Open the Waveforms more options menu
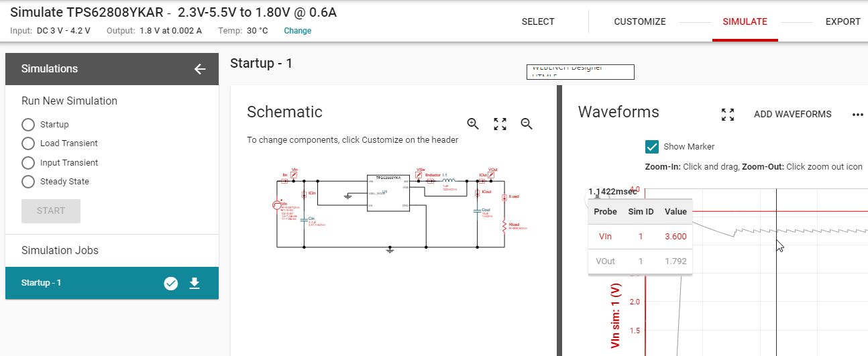The image size is (868, 356). pyautogui.click(x=857, y=115)
